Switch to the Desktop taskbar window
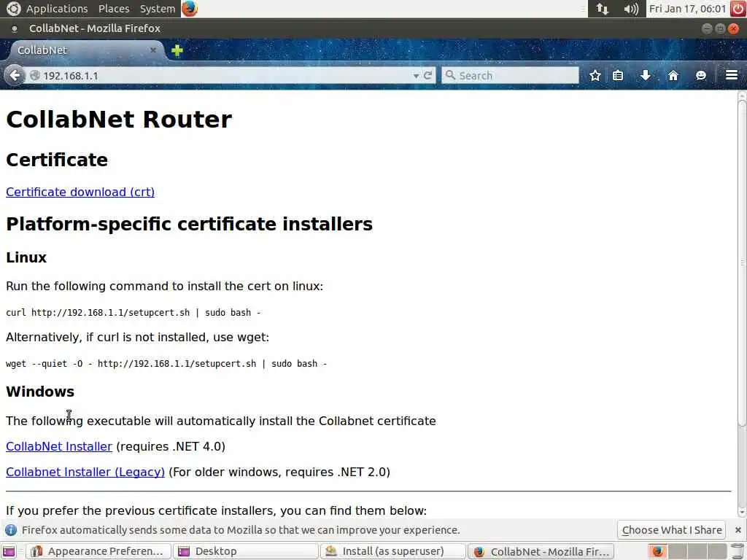 point(245,551)
